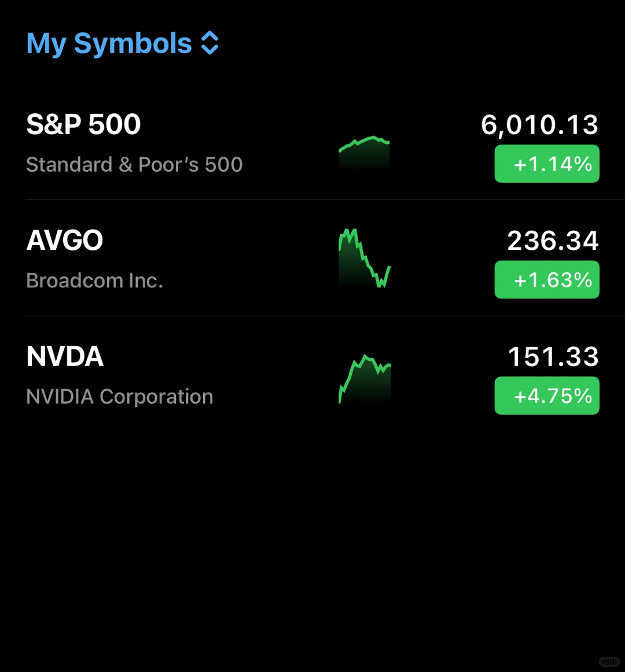Open the My Symbols watchlist switcher
The height and width of the screenshot is (672, 625).
(x=123, y=44)
